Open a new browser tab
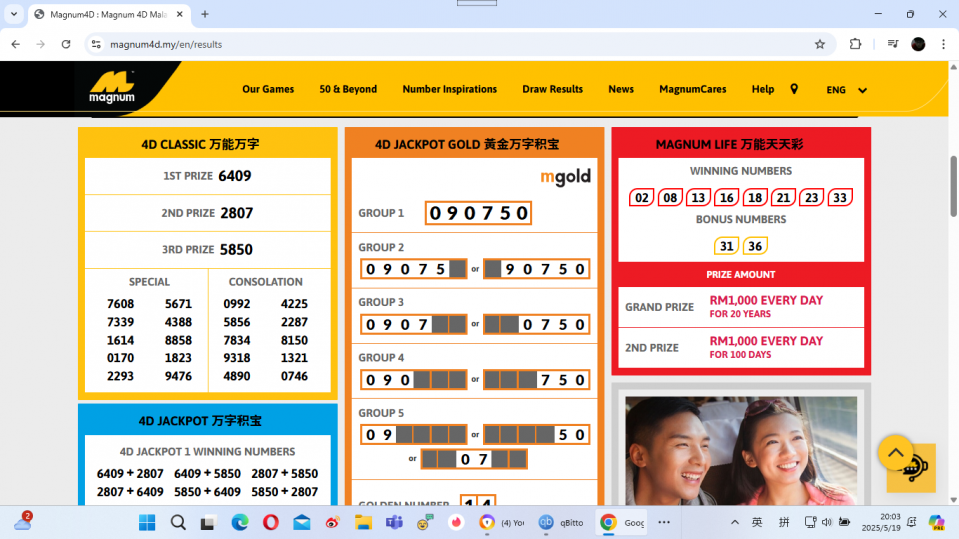 205,14
